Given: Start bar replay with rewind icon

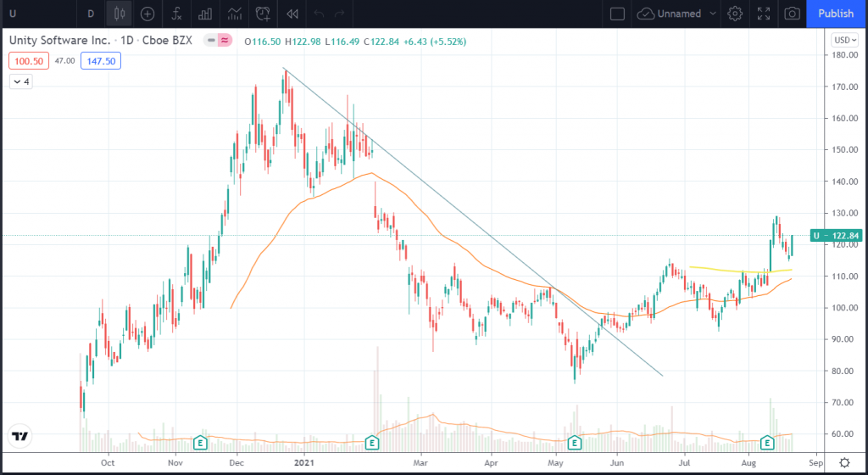Looking at the screenshot, I should [292, 14].
